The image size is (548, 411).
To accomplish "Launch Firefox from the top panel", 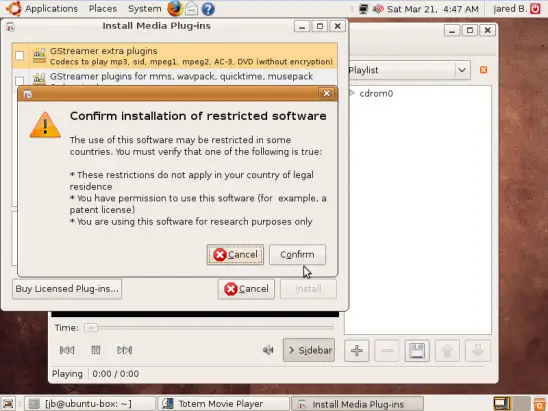I will pyautogui.click(x=175, y=8).
